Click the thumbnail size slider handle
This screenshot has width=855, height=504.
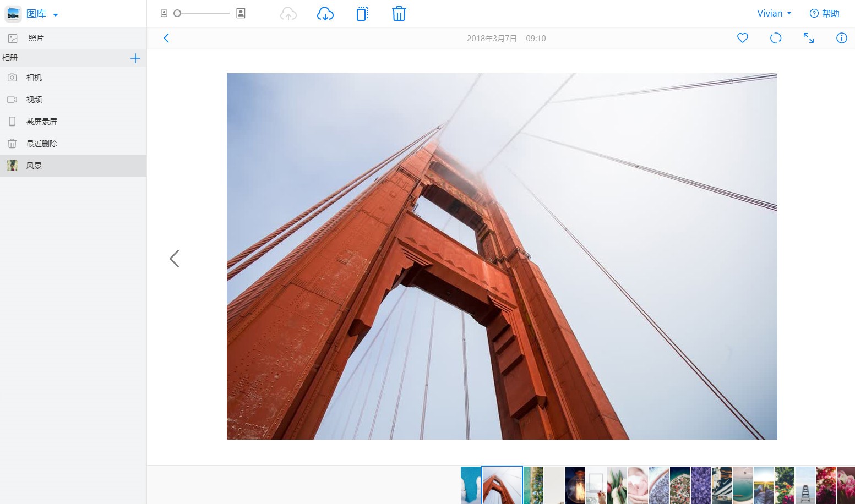click(x=177, y=13)
